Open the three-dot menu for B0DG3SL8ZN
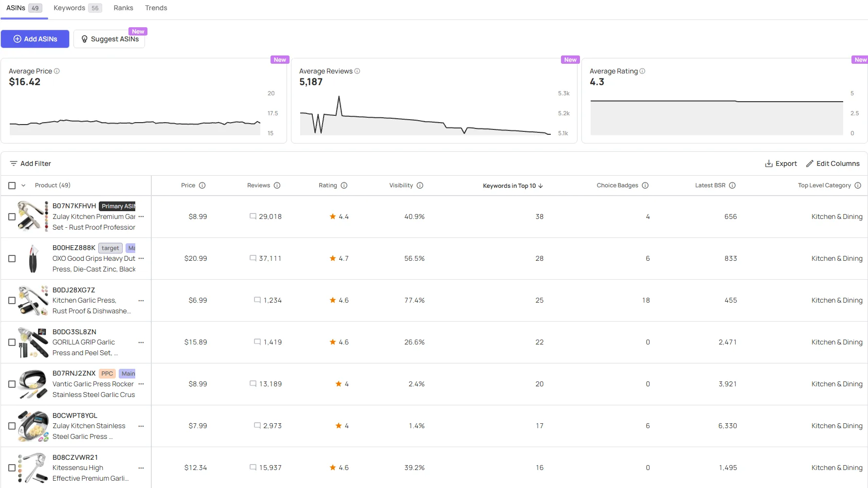Viewport: 868px width, 488px height. click(141, 342)
